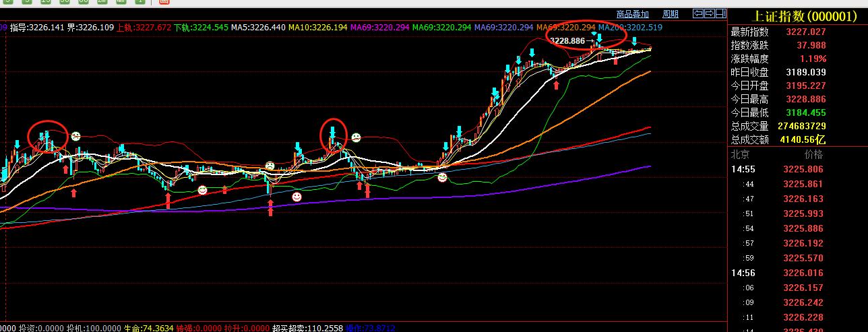Click the red 拉升:0.0000 indicator value
The width and height of the screenshot is (868, 332).
(247, 328)
